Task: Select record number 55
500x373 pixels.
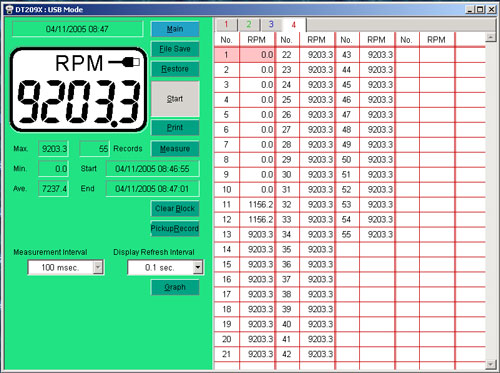Action: [x=347, y=234]
